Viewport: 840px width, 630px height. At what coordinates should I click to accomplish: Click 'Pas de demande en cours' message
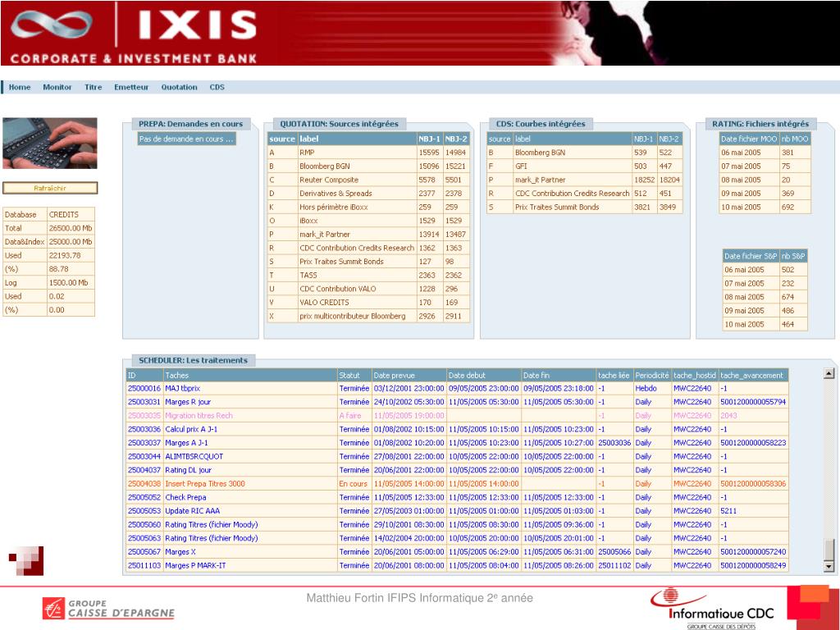click(186, 139)
